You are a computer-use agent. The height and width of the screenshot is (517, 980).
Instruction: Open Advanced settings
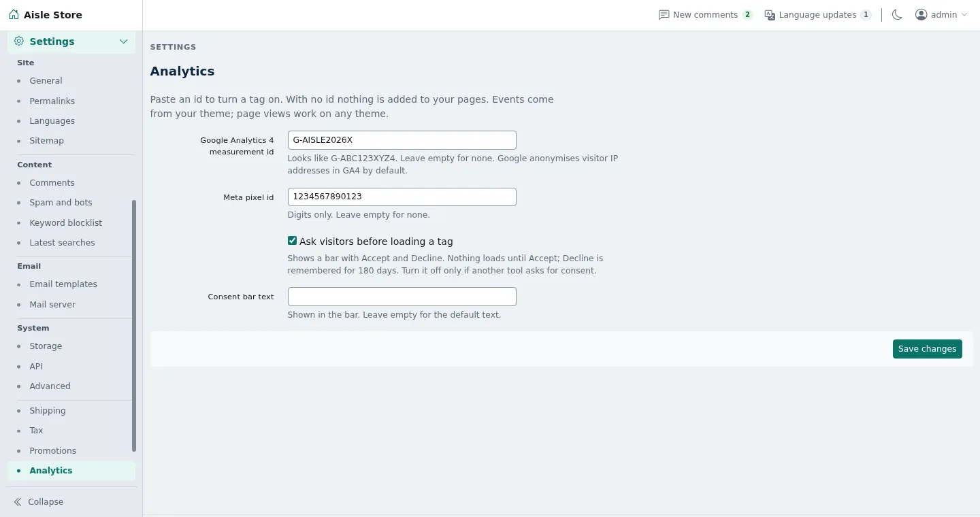(50, 386)
